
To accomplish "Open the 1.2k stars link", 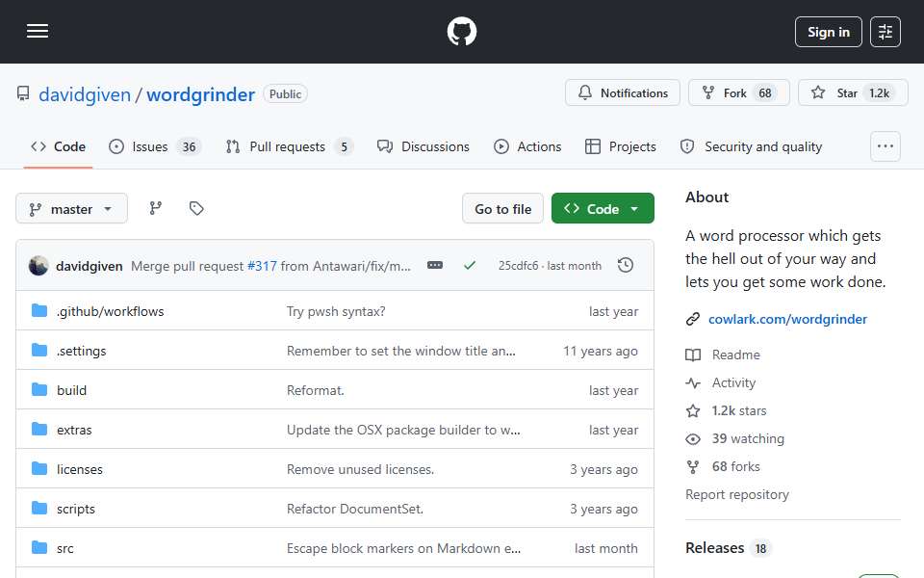I will pos(739,410).
